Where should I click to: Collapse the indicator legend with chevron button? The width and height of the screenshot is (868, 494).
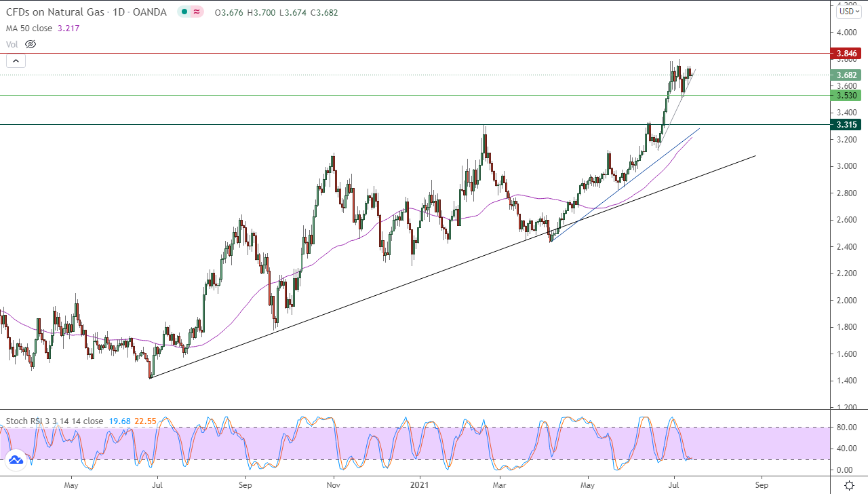[16, 61]
